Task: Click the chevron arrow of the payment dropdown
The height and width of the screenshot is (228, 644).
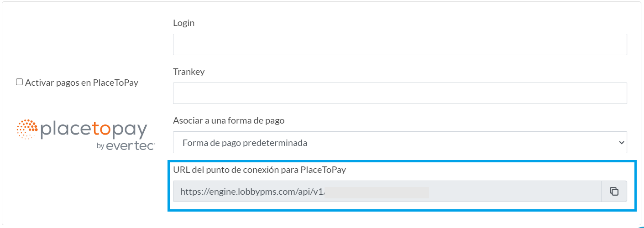Action: (621, 143)
